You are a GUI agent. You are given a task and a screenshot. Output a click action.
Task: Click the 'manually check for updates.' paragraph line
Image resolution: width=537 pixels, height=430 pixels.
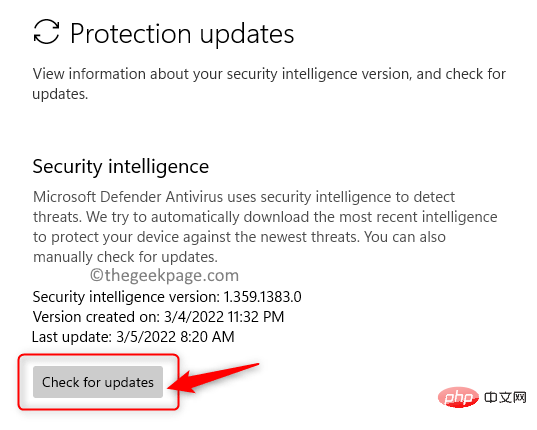[125, 257]
